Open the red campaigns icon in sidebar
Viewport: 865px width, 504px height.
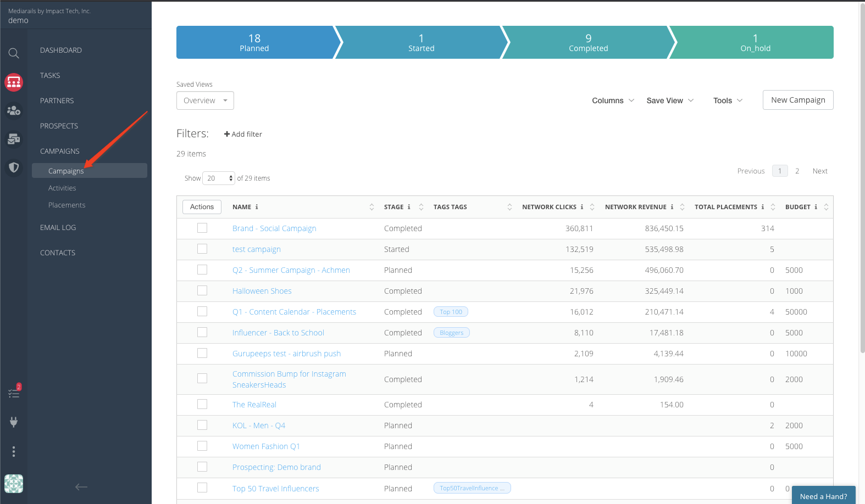pos(14,82)
